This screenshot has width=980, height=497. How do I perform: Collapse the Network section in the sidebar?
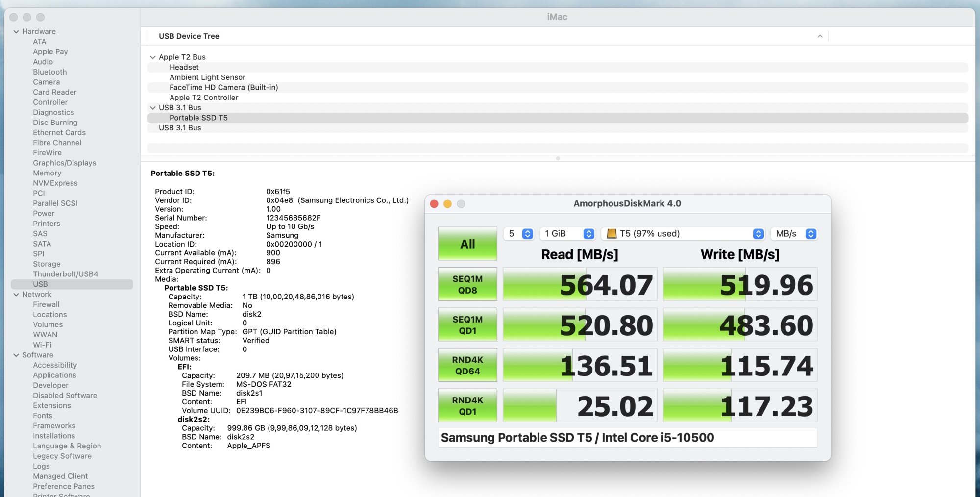[x=16, y=295]
